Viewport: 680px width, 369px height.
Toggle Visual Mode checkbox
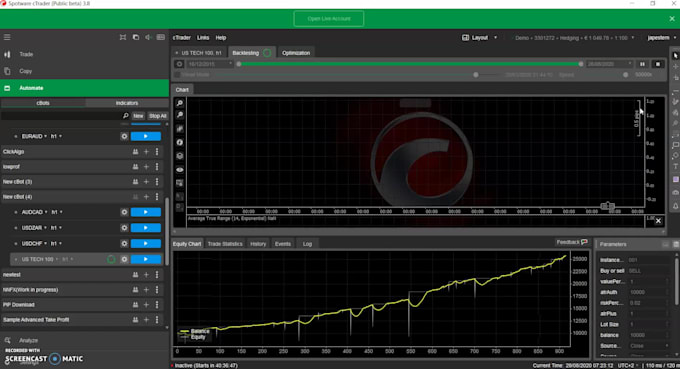point(177,75)
